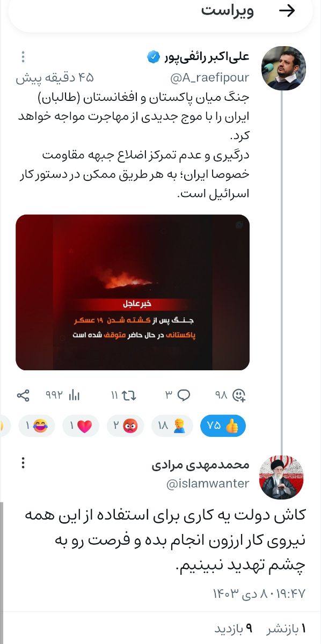
Task: Toggle the thumbs-up reaction with 75
Action: [223, 426]
